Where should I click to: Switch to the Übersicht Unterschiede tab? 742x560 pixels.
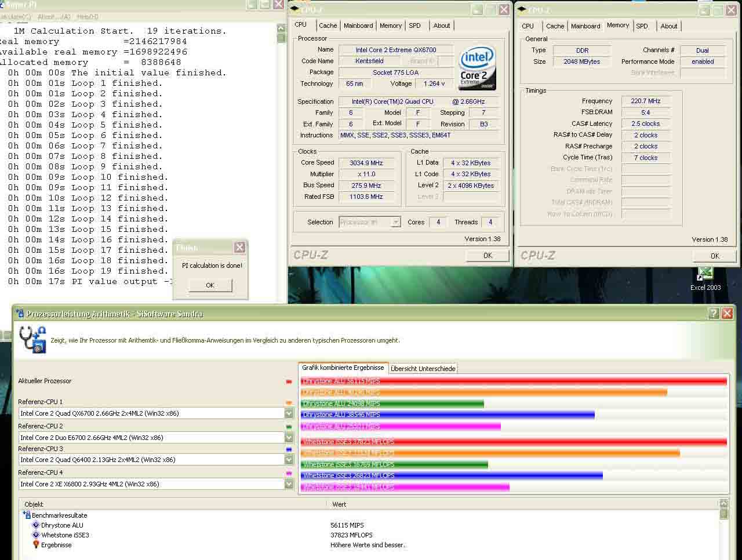pyautogui.click(x=423, y=368)
